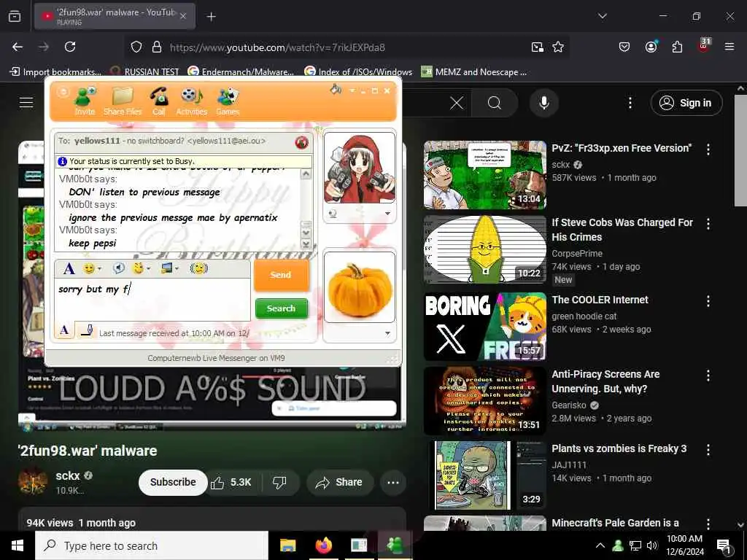Click the voice clip speaker icon
747x560 pixels.
tap(119, 268)
